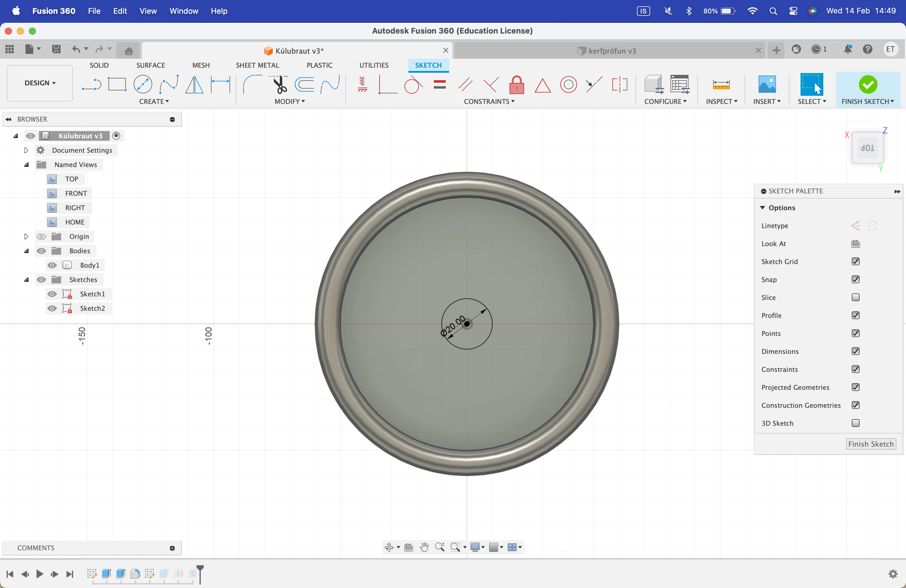Select the Offset tool

[304, 84]
